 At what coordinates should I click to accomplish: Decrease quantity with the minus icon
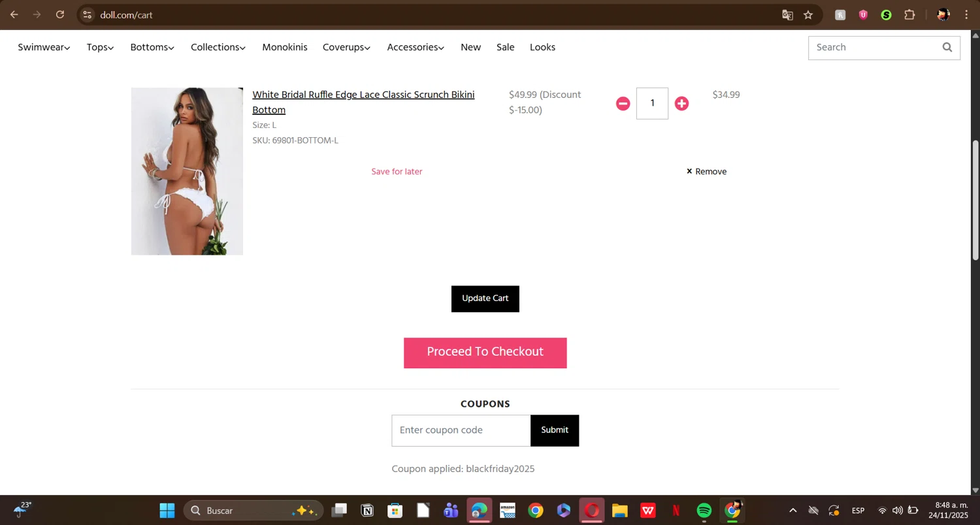tap(623, 103)
